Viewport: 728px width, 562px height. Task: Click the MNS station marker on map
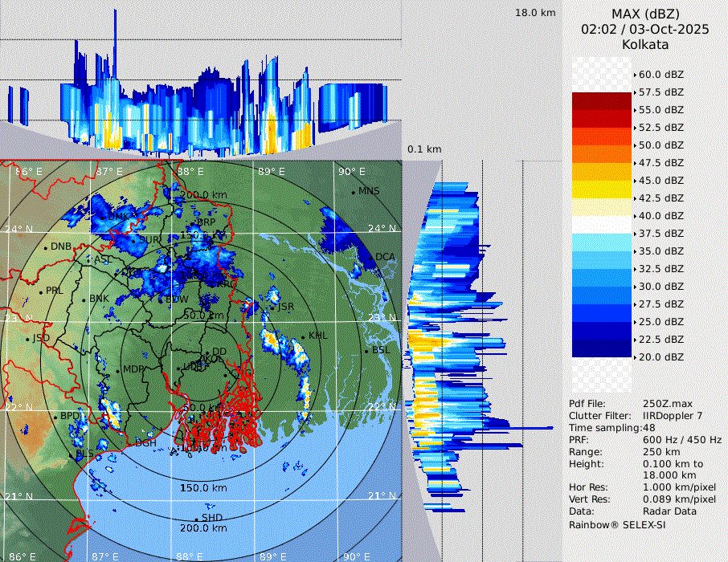pos(353,192)
